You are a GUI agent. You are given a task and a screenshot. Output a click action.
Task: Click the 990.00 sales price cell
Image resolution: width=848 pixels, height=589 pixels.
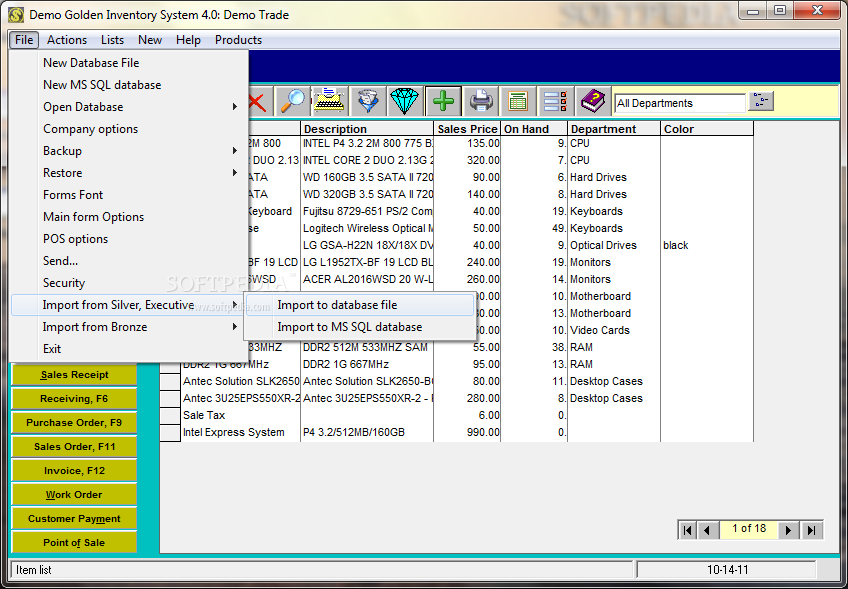click(x=467, y=433)
